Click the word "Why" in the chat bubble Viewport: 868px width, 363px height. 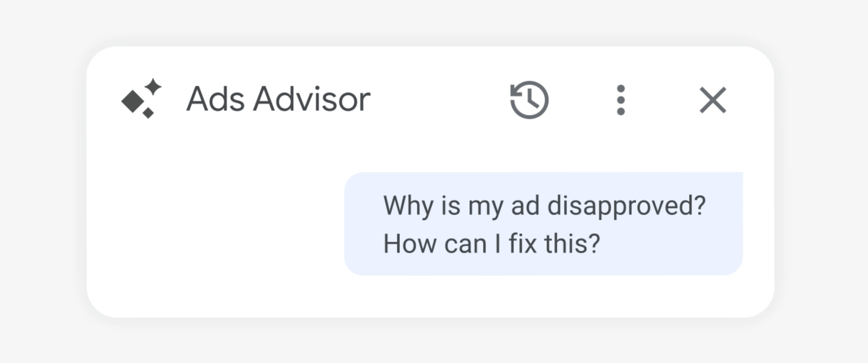point(408,205)
